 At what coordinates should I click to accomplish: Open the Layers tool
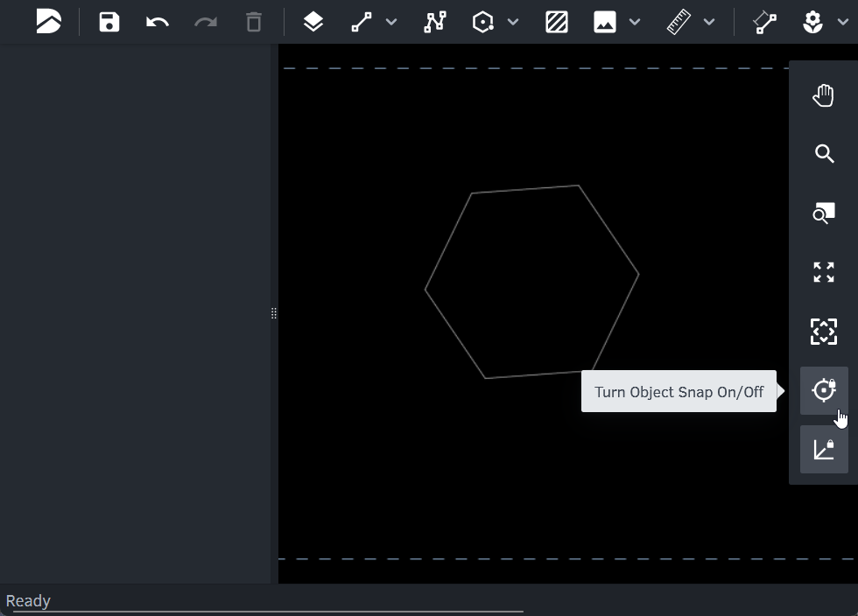[x=313, y=22]
